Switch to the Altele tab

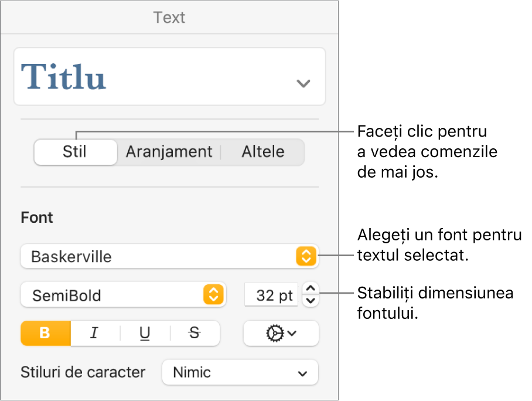tap(262, 152)
